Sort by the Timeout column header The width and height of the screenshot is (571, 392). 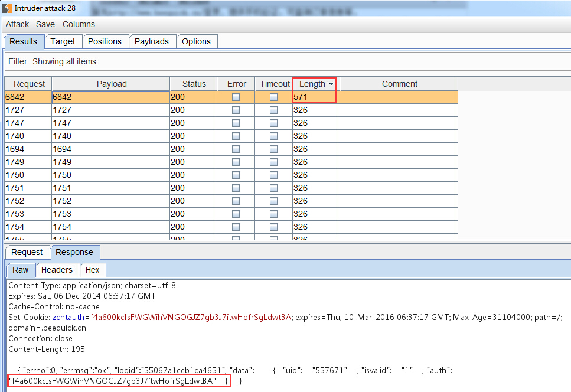point(274,84)
